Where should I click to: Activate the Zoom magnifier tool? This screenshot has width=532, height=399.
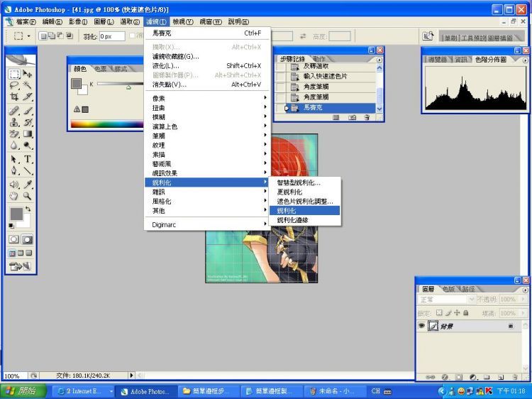(27, 195)
